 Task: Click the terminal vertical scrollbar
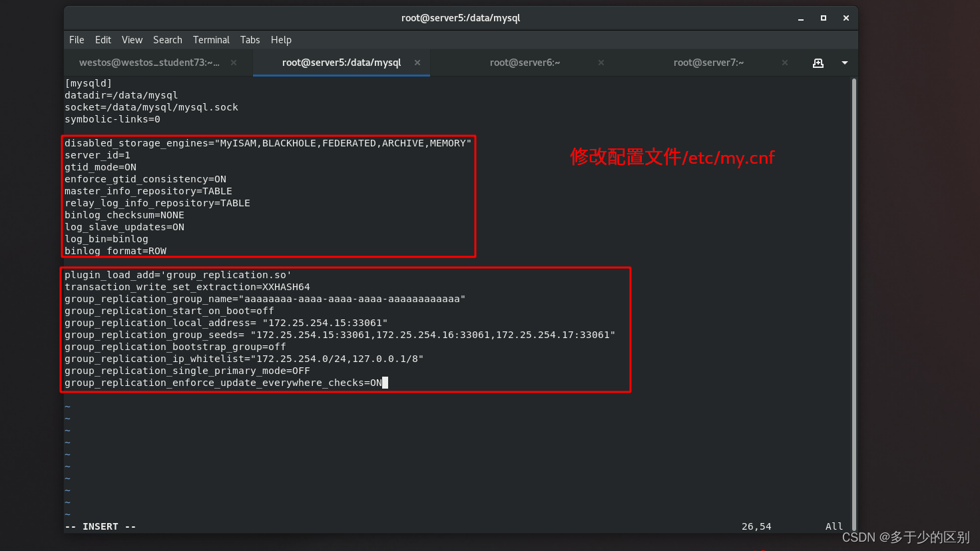pos(854,304)
